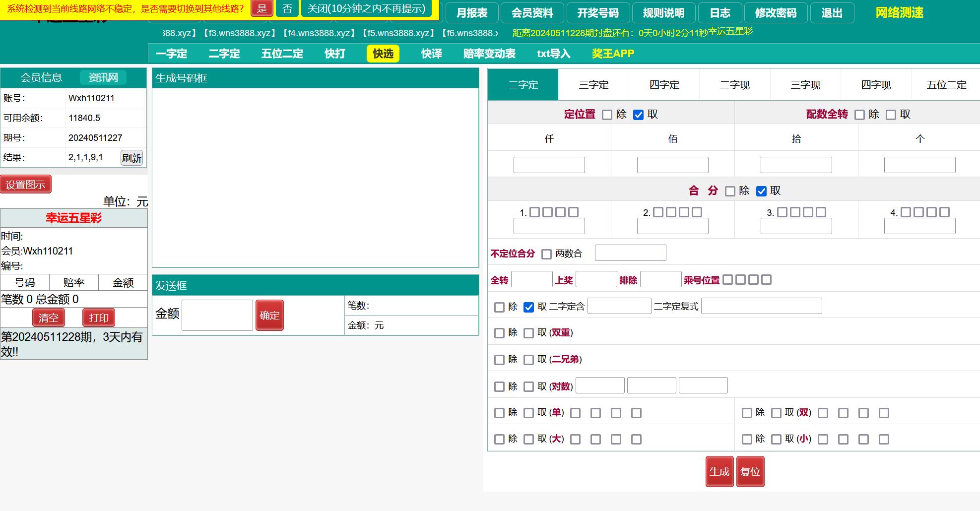Screen dimensions: 980x511
Task: Open the 奖王APP link
Action: 613,54
